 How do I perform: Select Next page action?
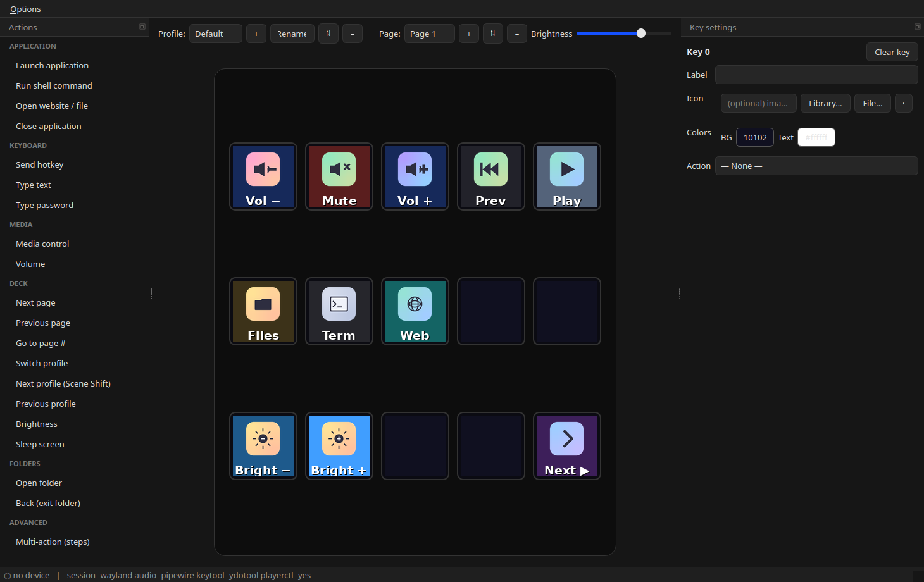(x=75, y=302)
